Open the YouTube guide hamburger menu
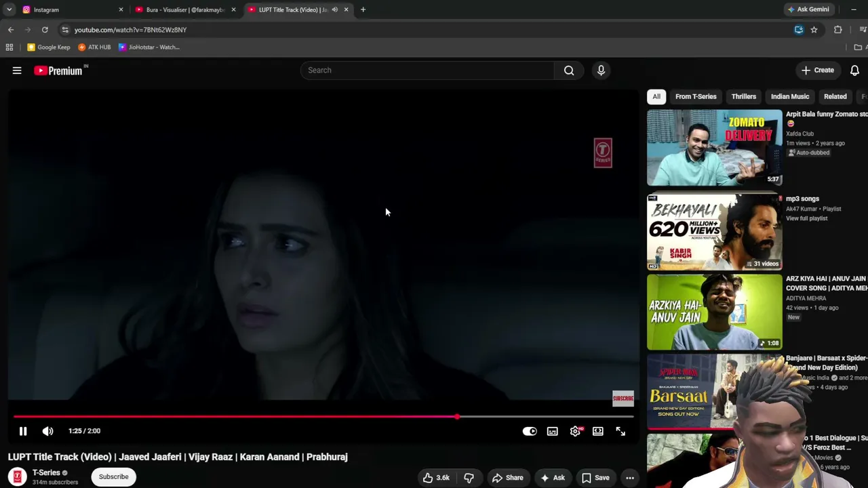This screenshot has width=868, height=488. click(17, 70)
